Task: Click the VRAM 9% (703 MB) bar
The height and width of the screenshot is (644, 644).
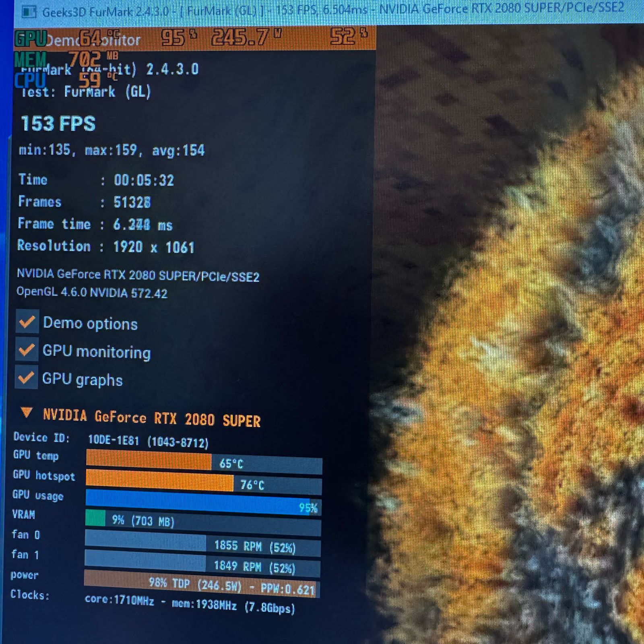Action: [203, 522]
